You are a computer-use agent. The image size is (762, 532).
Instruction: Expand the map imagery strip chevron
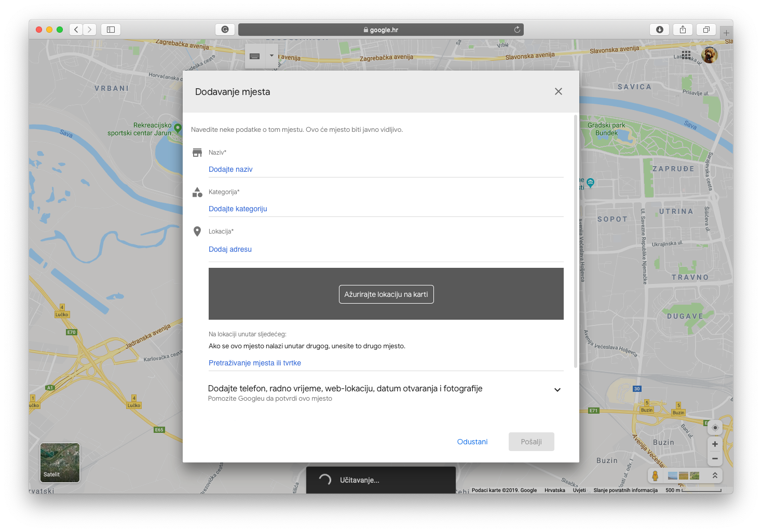pyautogui.click(x=715, y=475)
